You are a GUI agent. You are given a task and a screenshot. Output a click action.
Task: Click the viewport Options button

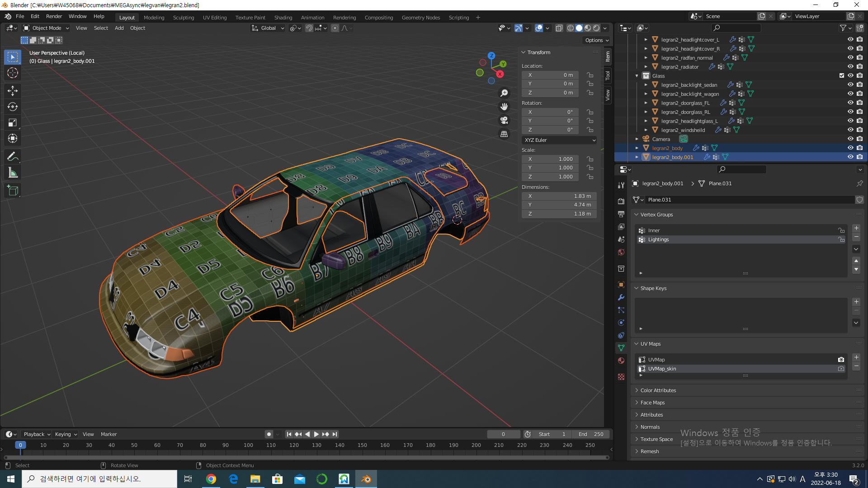pyautogui.click(x=597, y=40)
